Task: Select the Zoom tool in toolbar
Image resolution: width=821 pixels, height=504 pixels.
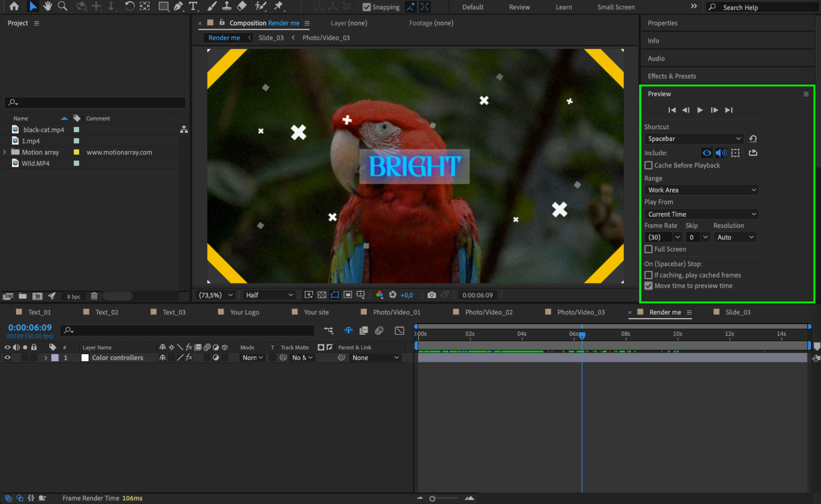Action: (x=62, y=6)
